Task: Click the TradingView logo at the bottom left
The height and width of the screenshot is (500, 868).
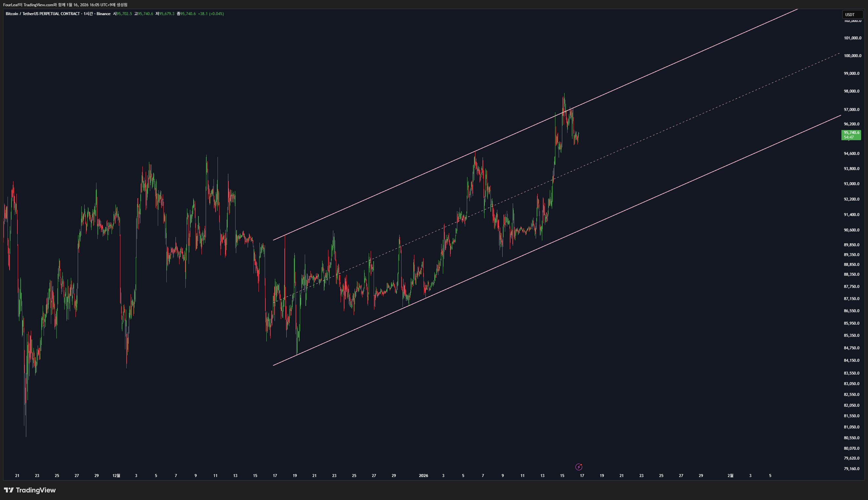Action: [x=30, y=490]
